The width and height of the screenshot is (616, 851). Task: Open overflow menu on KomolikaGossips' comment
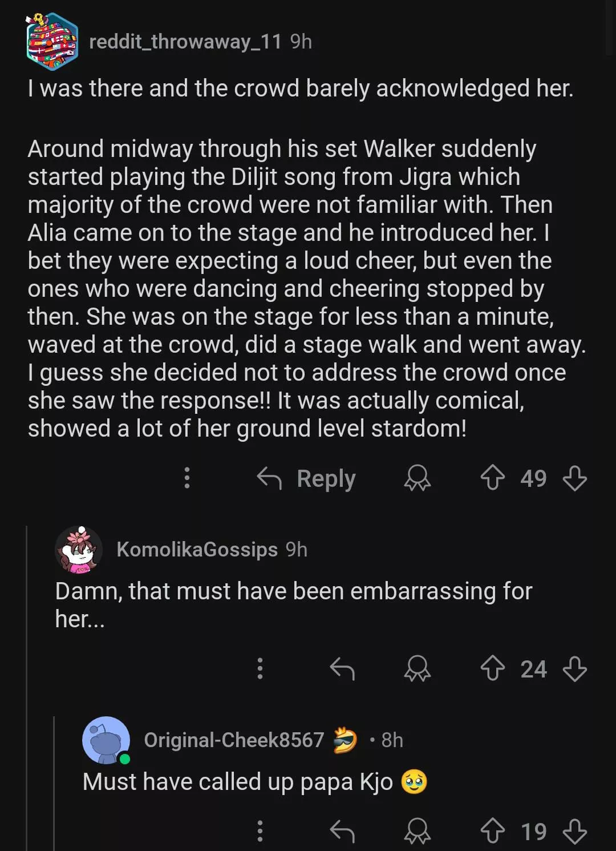(260, 668)
